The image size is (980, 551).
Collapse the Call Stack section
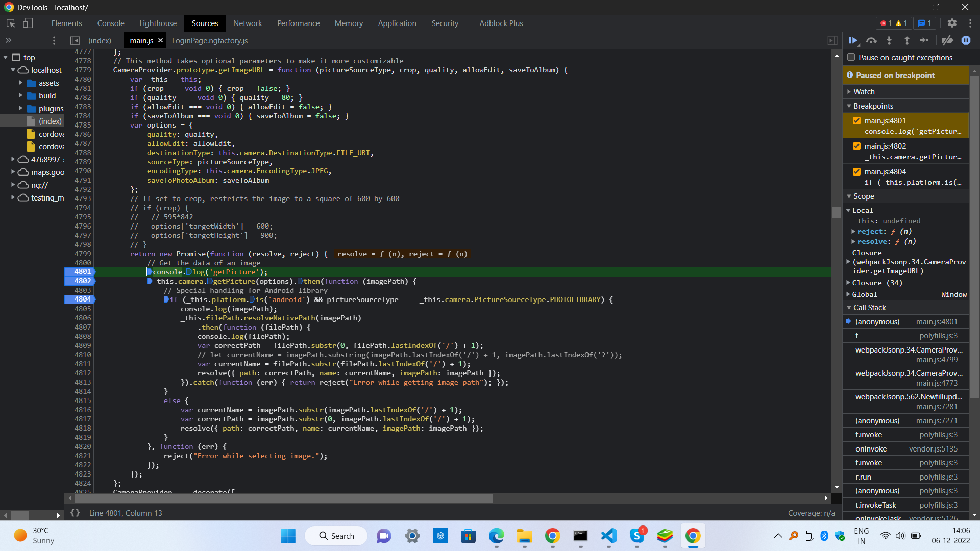click(x=869, y=308)
